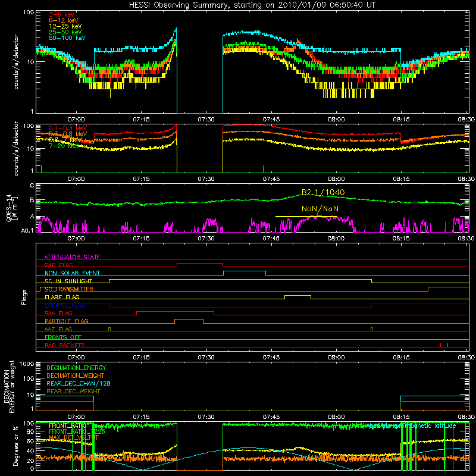Select the ATTENUATOR_STATE flag label
This screenshot has height=476, width=476.
pyautogui.click(x=72, y=257)
